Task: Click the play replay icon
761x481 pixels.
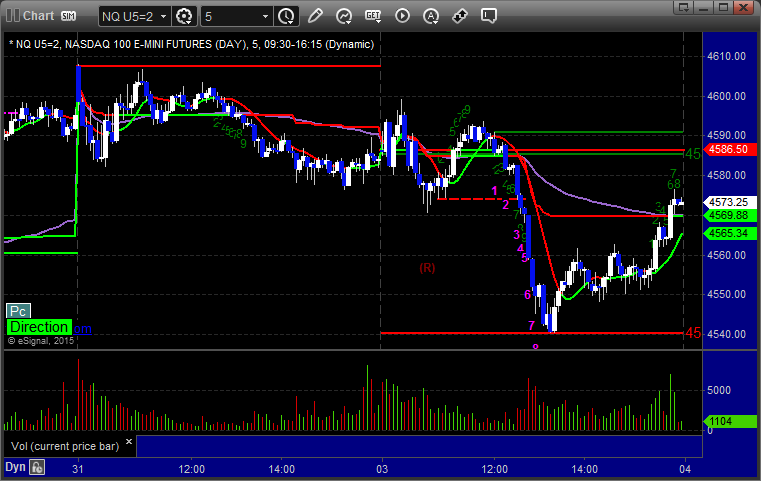Action: 402,16
